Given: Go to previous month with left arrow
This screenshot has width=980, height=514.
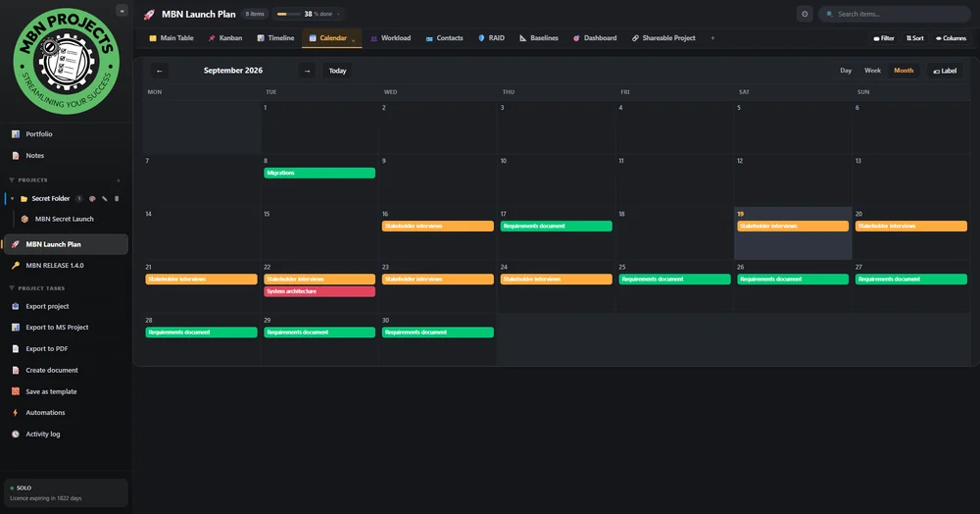Looking at the screenshot, I should (160, 71).
